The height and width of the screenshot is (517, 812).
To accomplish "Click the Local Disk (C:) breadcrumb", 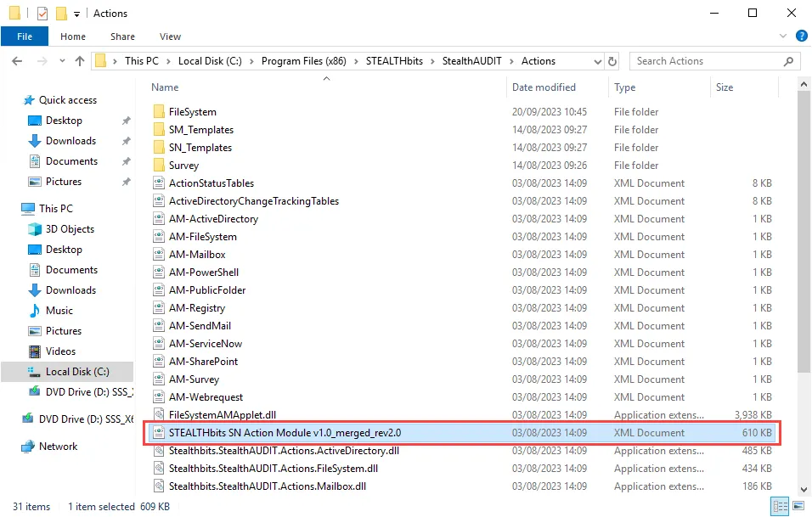I will coord(210,61).
